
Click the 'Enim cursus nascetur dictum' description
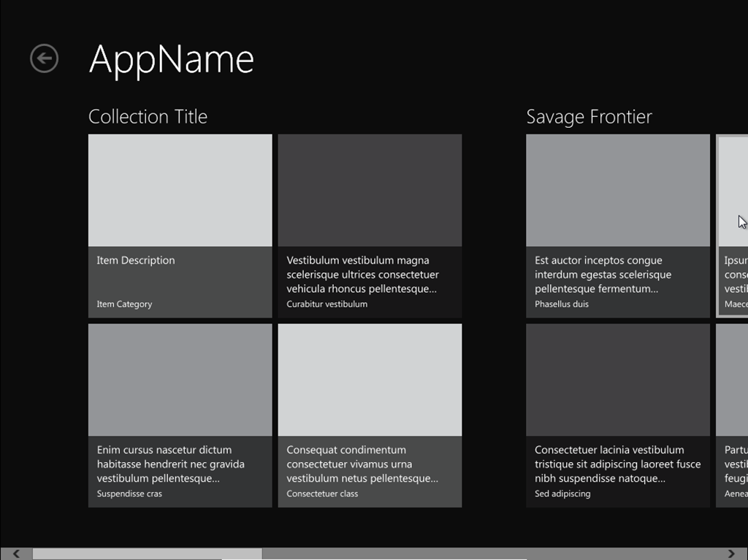[171, 464]
